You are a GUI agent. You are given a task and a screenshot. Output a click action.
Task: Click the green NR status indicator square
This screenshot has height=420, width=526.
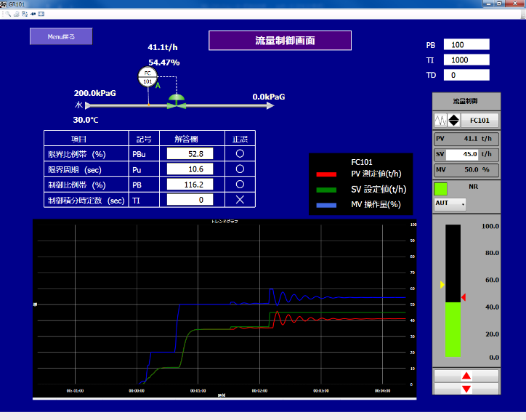[441, 188]
